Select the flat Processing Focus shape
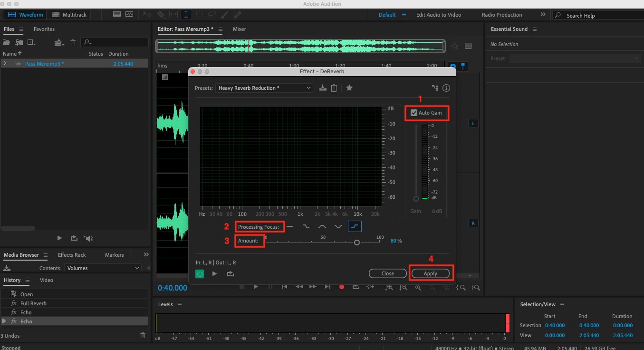644x350 pixels. click(x=290, y=227)
